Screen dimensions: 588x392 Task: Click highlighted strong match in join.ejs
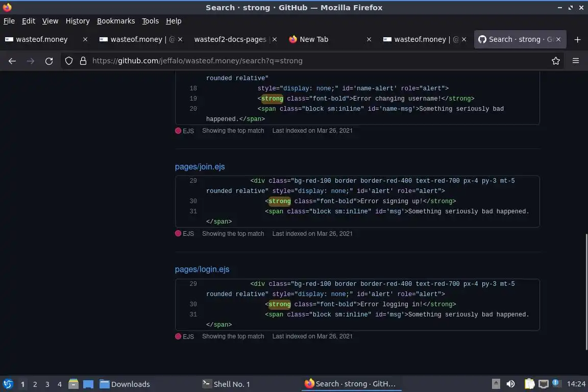[x=279, y=201]
